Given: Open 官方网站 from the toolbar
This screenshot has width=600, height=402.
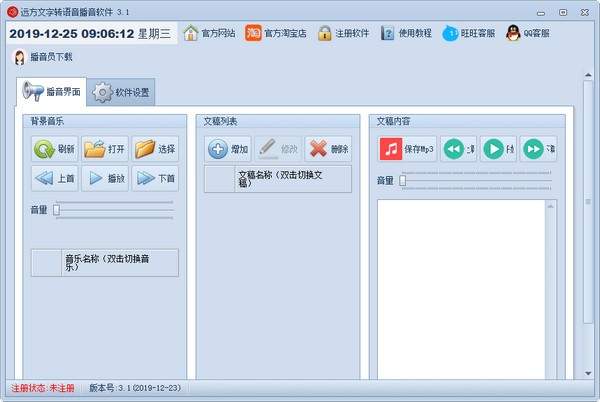Looking at the screenshot, I should click(209, 33).
